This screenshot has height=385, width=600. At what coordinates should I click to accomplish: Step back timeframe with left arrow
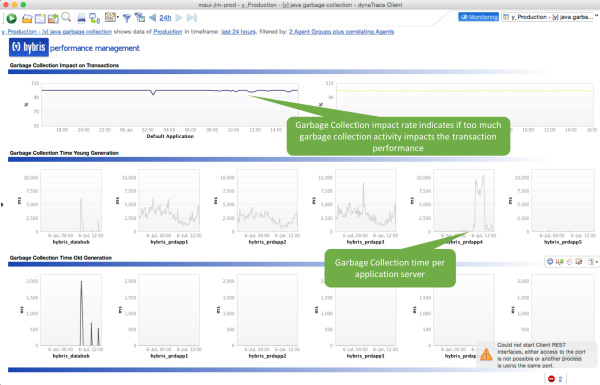[x=153, y=18]
